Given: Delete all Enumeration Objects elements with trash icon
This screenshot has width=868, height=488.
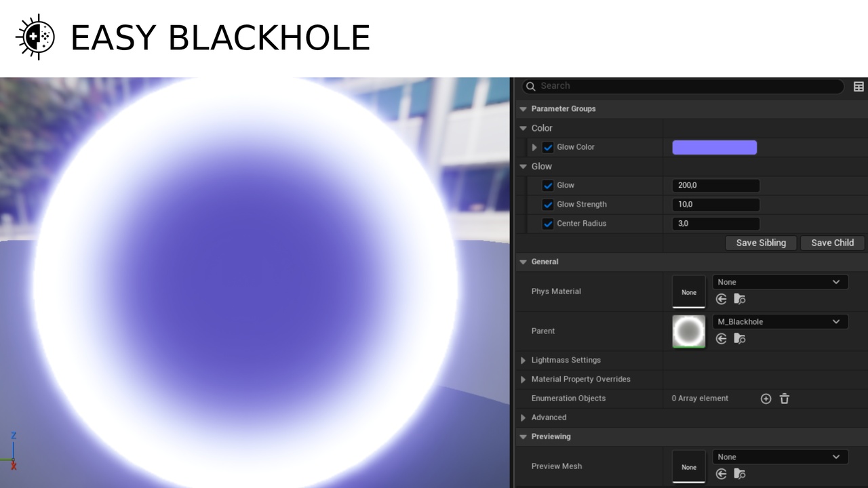Looking at the screenshot, I should click(x=785, y=399).
